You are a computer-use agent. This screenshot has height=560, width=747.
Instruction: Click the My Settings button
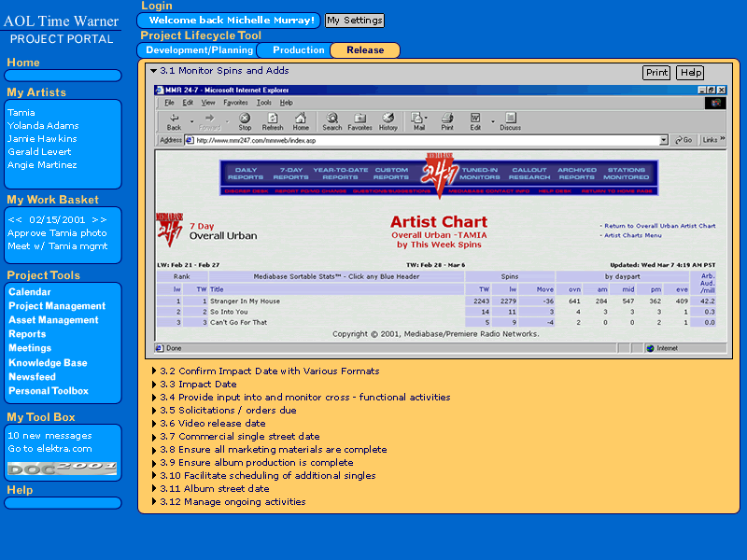coord(354,21)
